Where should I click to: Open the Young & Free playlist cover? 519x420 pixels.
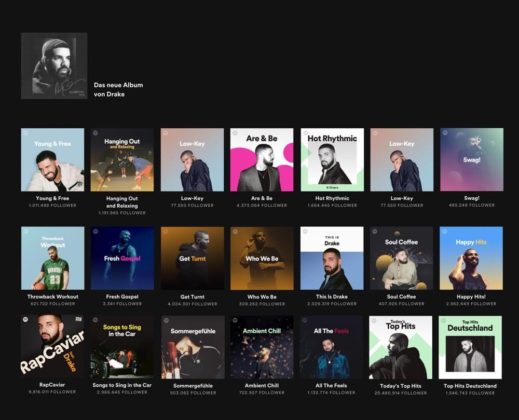click(52, 159)
